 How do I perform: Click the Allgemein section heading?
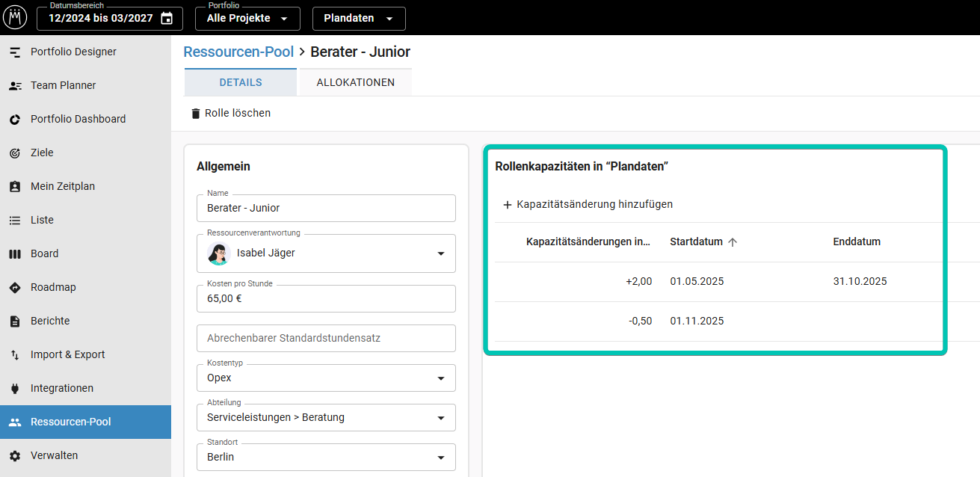click(x=224, y=167)
